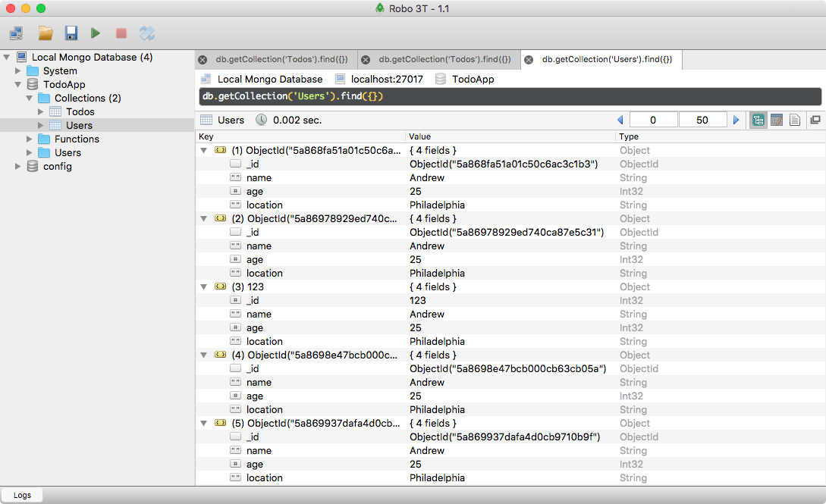Expand the config database node
Viewport: 826px width, 504px height.
click(x=19, y=166)
